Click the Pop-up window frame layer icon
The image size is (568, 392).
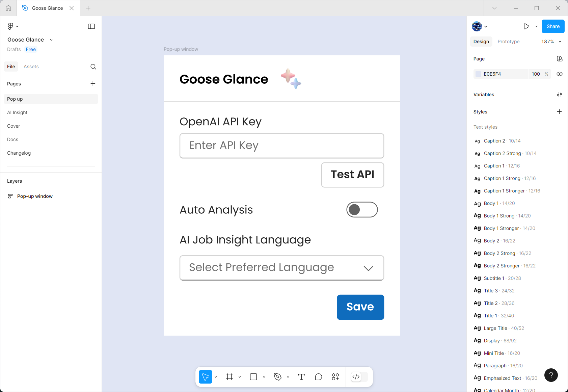(10, 196)
